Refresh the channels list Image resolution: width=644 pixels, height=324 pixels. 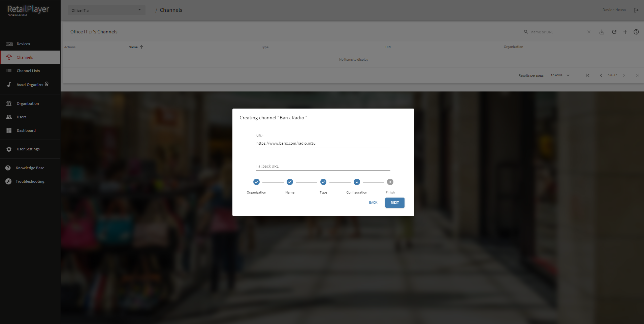click(x=614, y=32)
